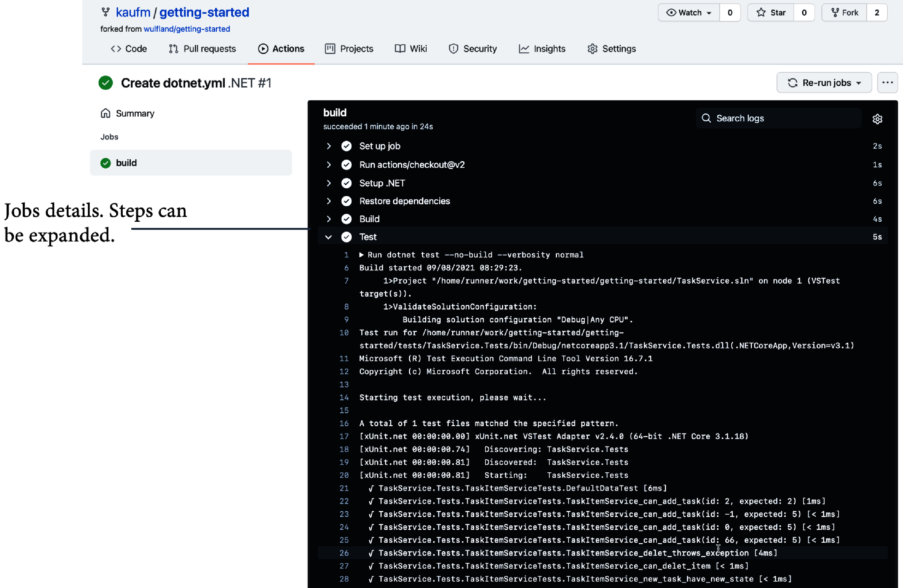This screenshot has height=588, width=903.
Task: Click the star count 0
Action: tap(804, 12)
